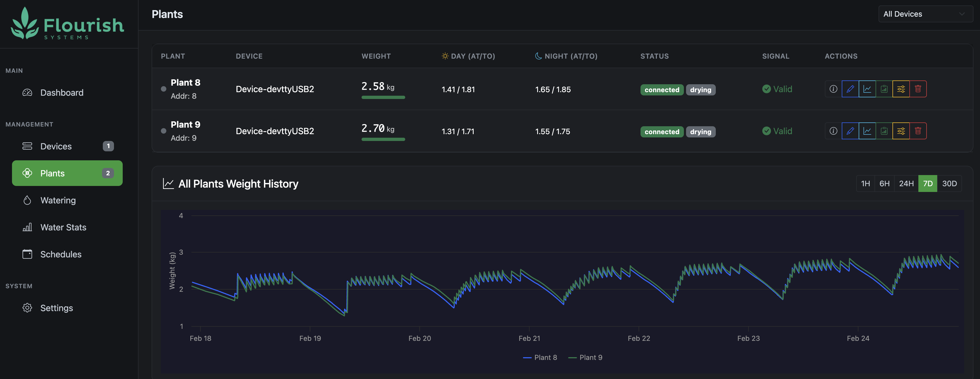Open Water Stats from the sidebar

coord(63,227)
